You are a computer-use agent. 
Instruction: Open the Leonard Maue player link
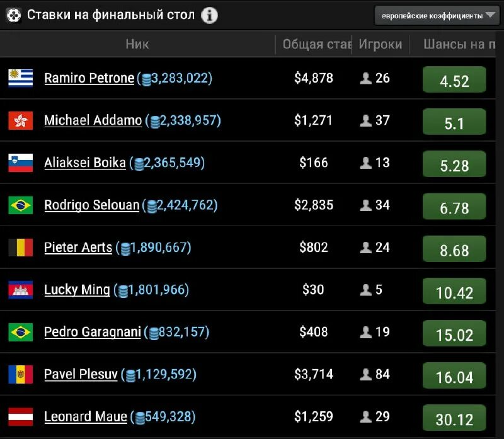(86, 416)
